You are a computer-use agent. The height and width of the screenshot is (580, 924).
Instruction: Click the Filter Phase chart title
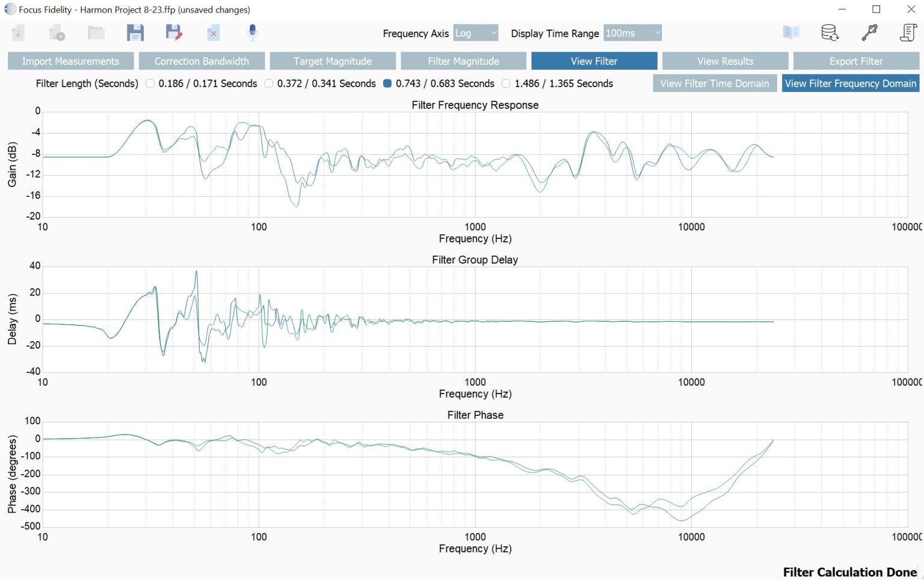coord(475,415)
